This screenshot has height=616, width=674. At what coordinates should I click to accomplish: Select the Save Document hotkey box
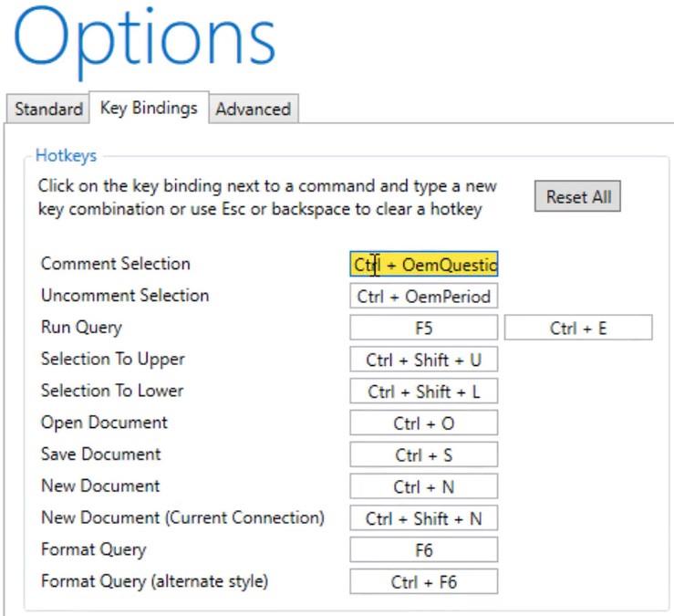(x=424, y=454)
